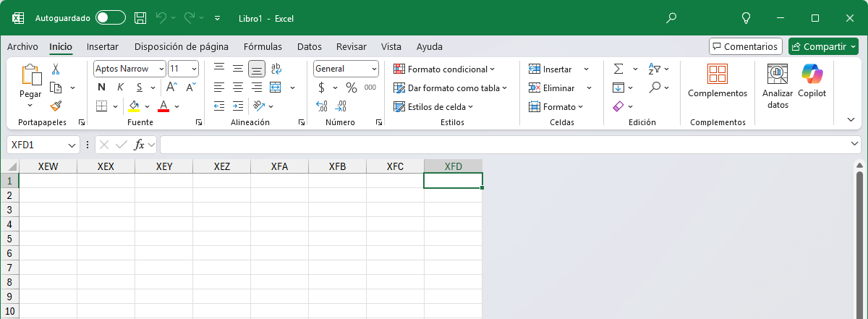Increase indent in Alineación group
This screenshot has width=868, height=319.
point(238,106)
